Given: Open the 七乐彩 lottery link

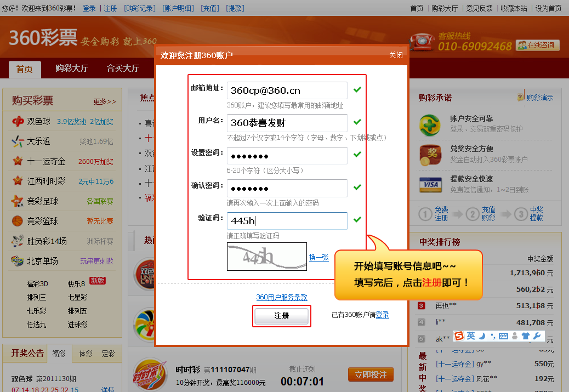Looking at the screenshot, I should pyautogui.click(x=36, y=311).
